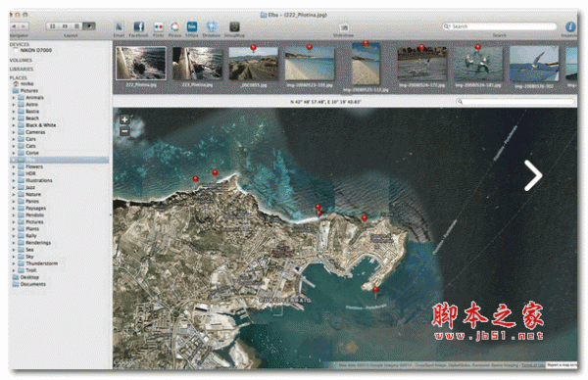Expand the Cars folder
588x380 pixels.
tap(14, 139)
